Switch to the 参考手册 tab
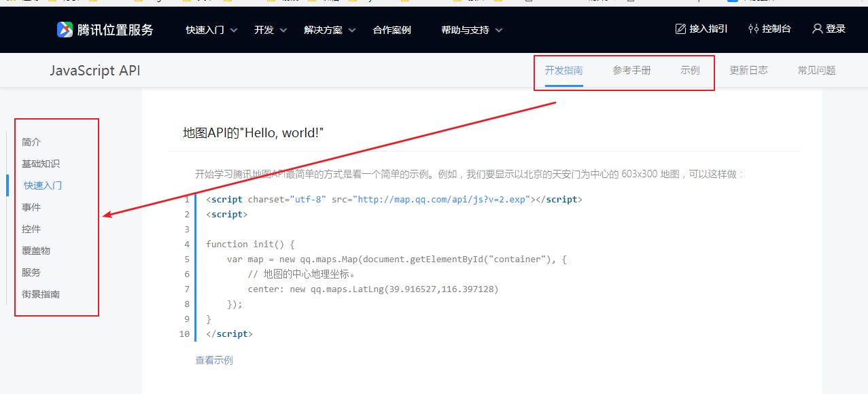This screenshot has width=868, height=394. click(x=631, y=70)
